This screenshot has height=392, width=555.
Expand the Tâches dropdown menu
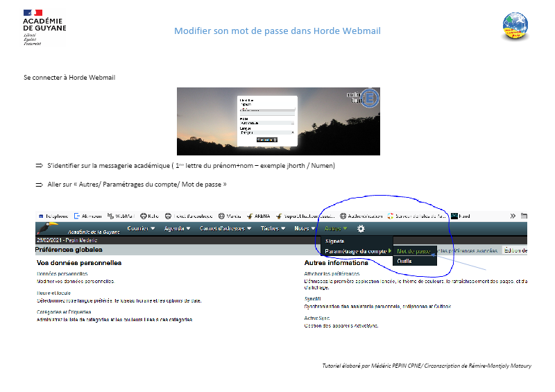coord(273,228)
